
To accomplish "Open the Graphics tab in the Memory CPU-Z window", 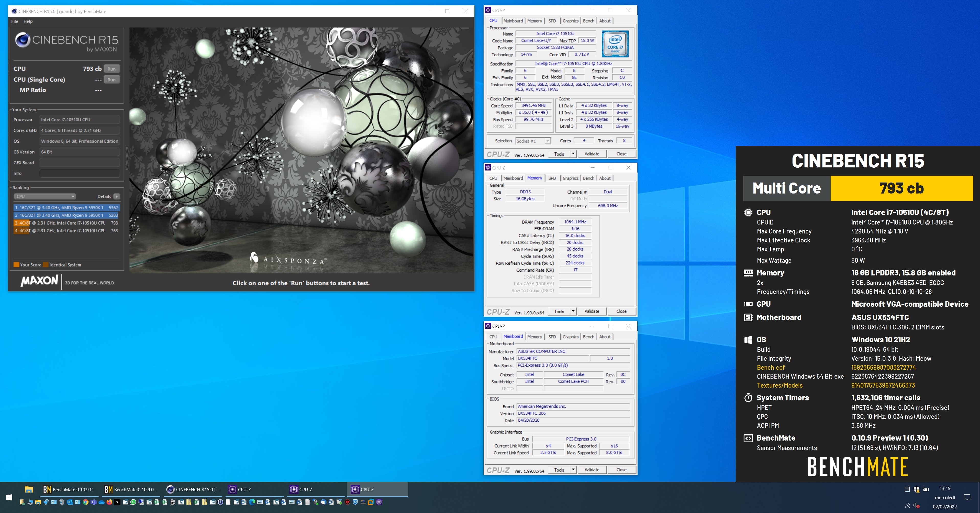I will coord(570,178).
